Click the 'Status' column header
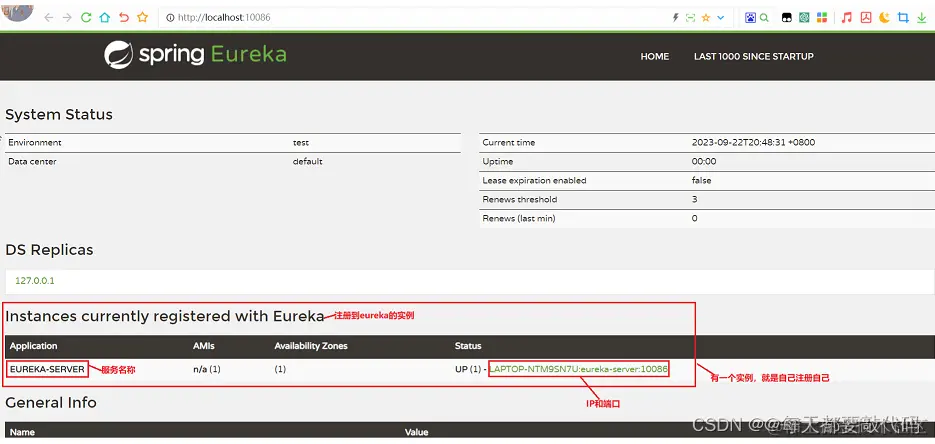Image resolution: width=935 pixels, height=444 pixels. coord(468,346)
